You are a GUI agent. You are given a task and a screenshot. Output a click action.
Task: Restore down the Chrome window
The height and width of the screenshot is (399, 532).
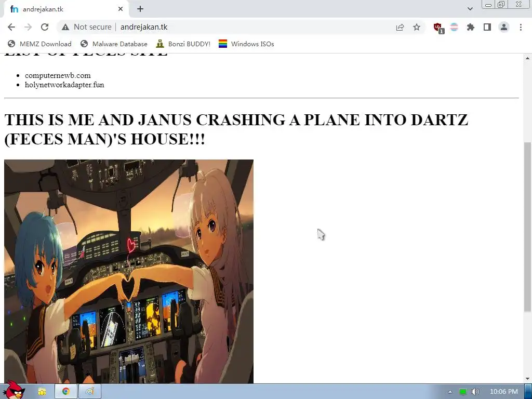pos(501,4)
